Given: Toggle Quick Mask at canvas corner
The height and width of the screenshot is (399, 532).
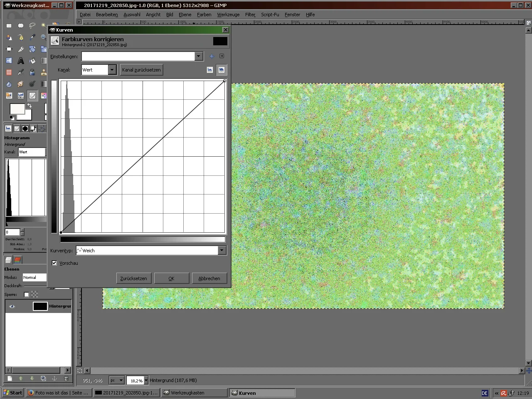Looking at the screenshot, I should pos(80,371).
